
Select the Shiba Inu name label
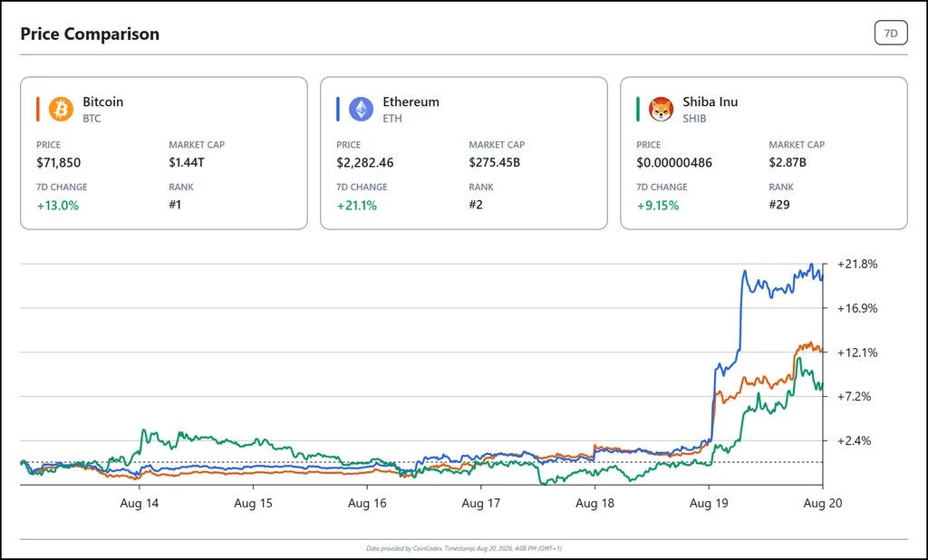pyautogui.click(x=710, y=101)
